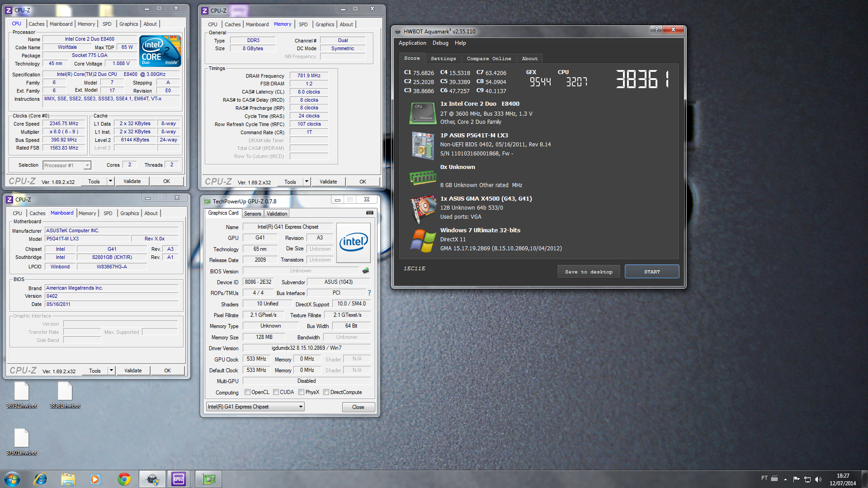Click OK in Memory CPU-Z window
This screenshot has height=488, width=868.
click(363, 182)
